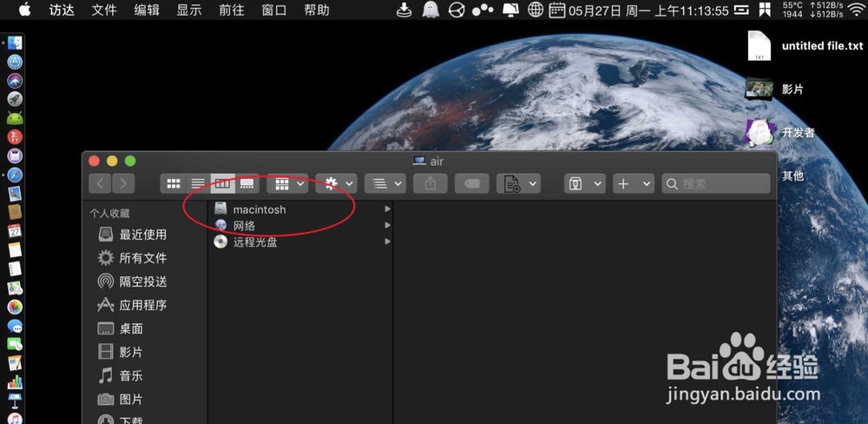Open Finder from the Dock
868x424 pixels.
click(x=15, y=43)
